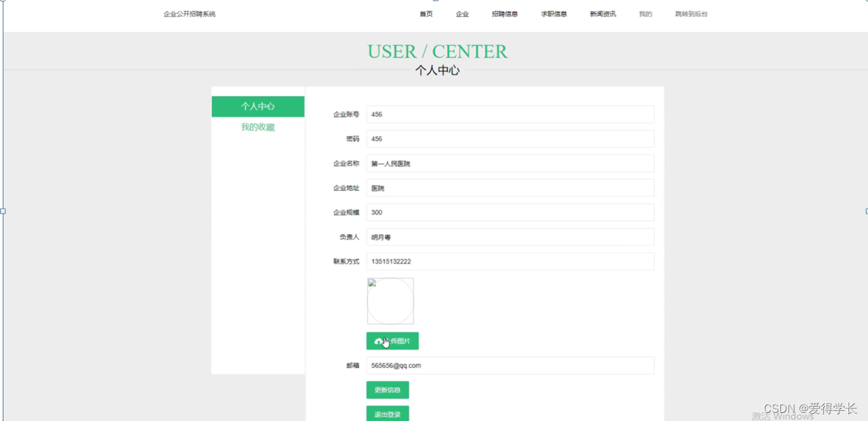This screenshot has height=421, width=868.
Task: Go to 招聘信息 in the top menu
Action: pos(505,14)
